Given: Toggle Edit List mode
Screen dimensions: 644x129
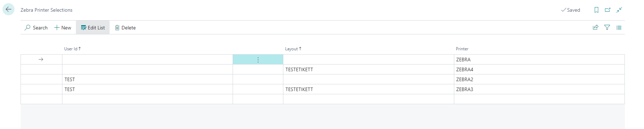Looking at the screenshot, I should pyautogui.click(x=93, y=28).
